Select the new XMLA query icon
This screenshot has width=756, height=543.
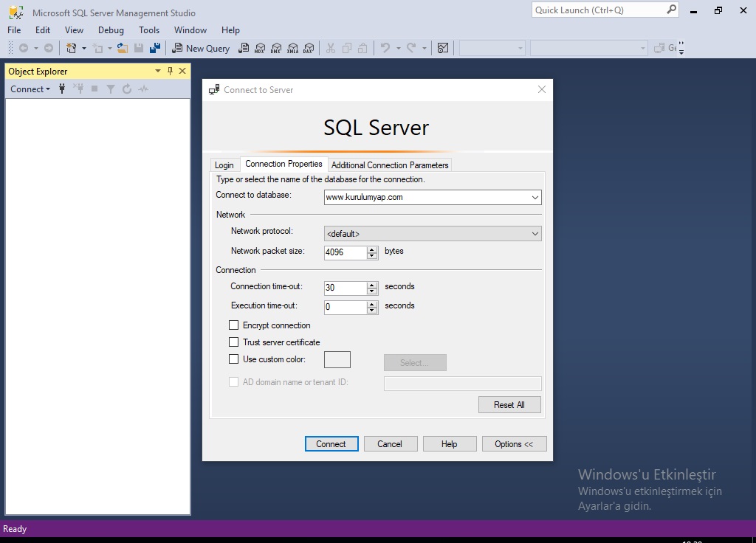pyautogui.click(x=293, y=48)
